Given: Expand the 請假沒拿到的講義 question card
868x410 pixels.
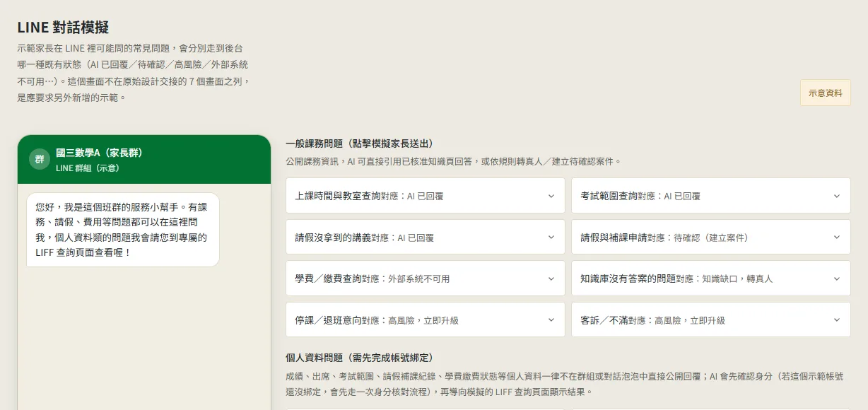Looking at the screenshot, I should [425, 238].
